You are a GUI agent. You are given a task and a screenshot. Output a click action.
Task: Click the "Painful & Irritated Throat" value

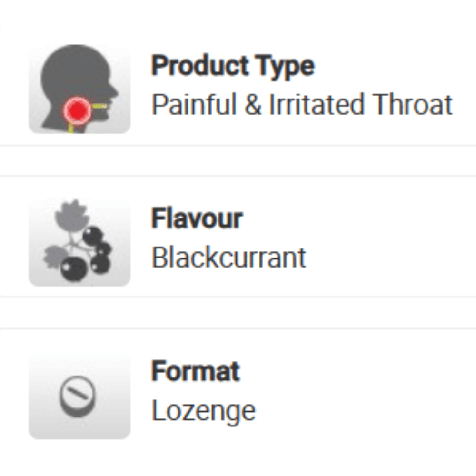pyautogui.click(x=302, y=104)
